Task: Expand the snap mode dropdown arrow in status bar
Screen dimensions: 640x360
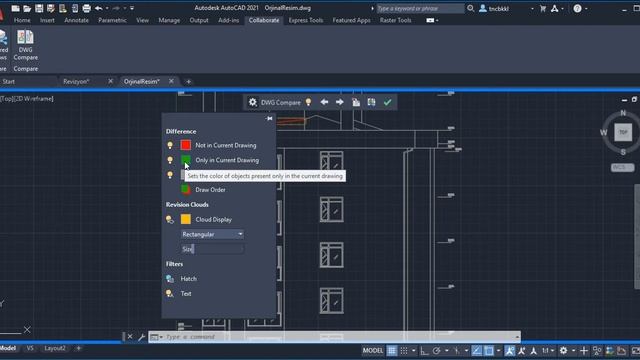Action: pyautogui.click(x=413, y=351)
